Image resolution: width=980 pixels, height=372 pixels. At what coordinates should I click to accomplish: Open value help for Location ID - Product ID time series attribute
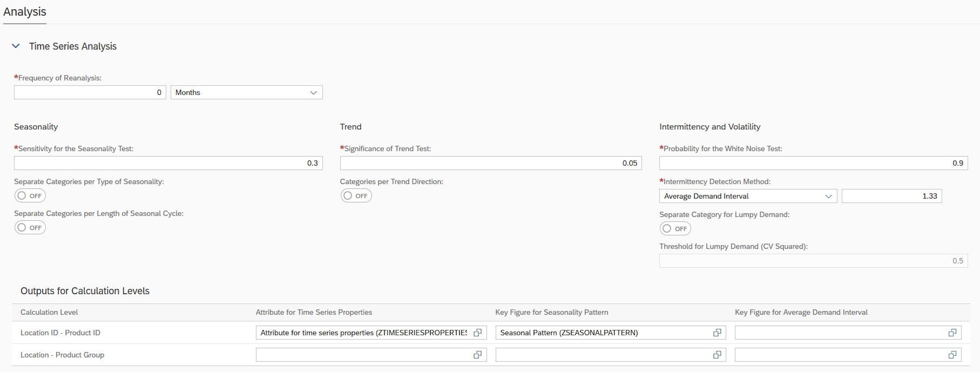click(477, 333)
